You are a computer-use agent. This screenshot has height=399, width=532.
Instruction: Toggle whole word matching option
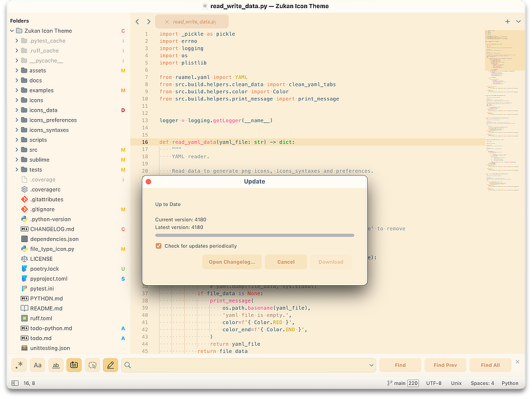(56, 365)
